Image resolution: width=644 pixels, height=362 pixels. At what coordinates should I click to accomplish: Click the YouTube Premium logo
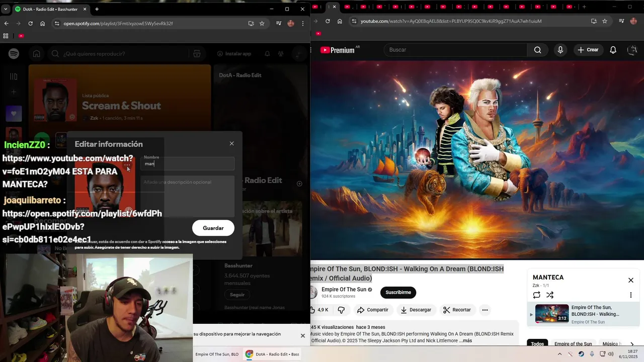click(x=338, y=50)
